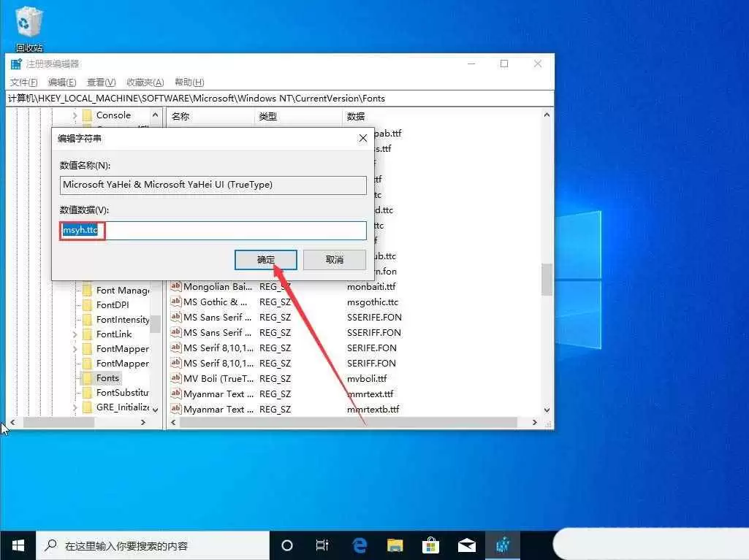
Task: Select the Fonts folder icon in the tree
Action: 86,377
